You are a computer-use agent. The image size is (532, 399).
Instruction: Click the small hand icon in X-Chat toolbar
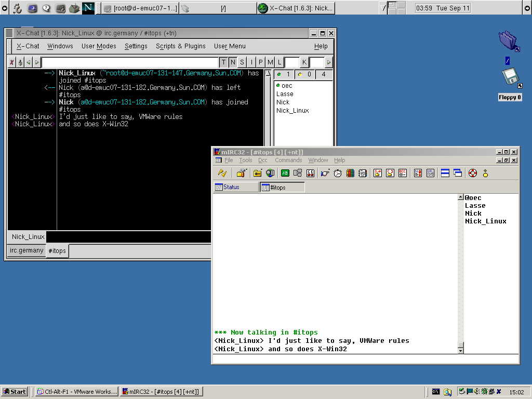pos(20,62)
